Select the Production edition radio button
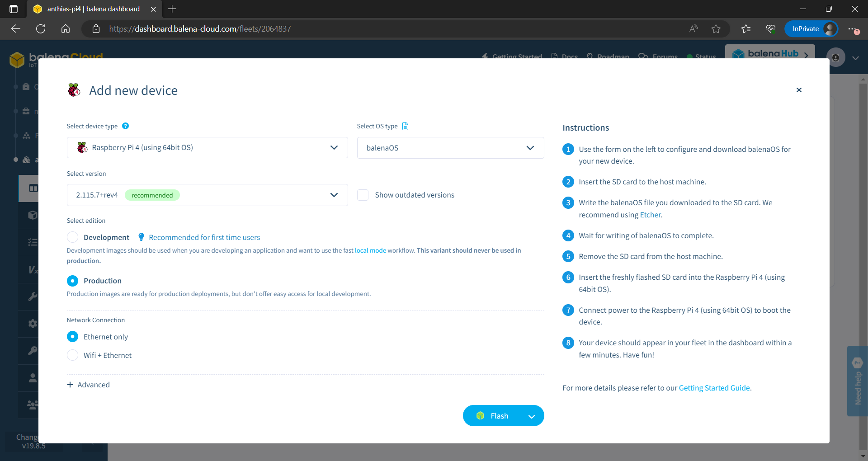Screen dimensions: 868x461 [x=72, y=281]
